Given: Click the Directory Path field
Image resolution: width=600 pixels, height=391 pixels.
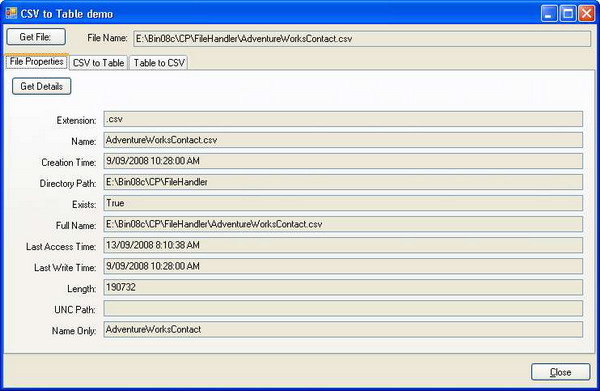Looking at the screenshot, I should (x=343, y=182).
